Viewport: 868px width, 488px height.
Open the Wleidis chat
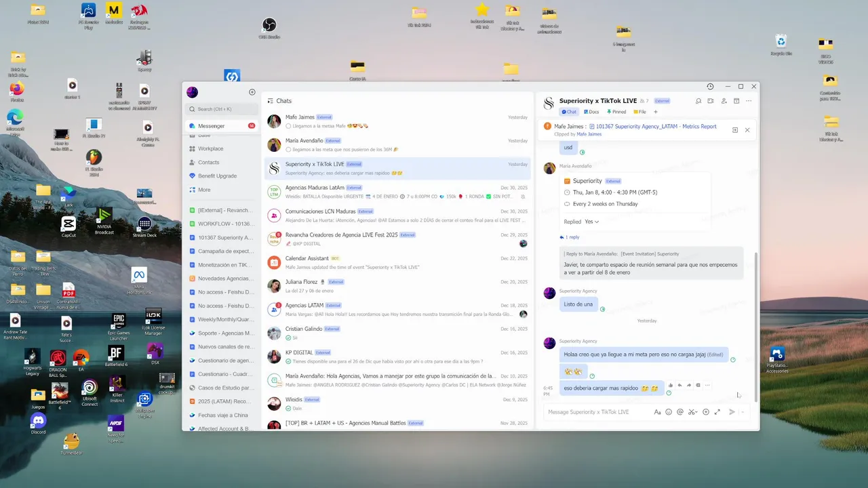(397, 403)
